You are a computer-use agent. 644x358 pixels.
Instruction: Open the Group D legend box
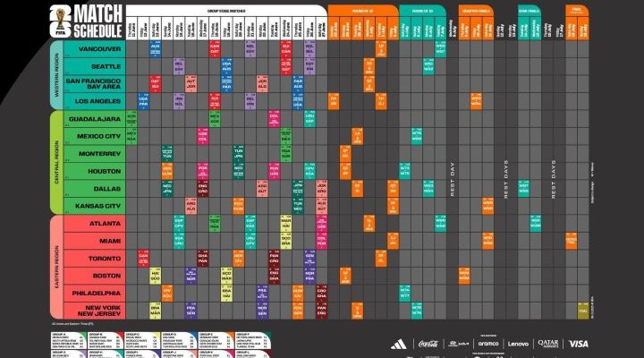(179, 341)
